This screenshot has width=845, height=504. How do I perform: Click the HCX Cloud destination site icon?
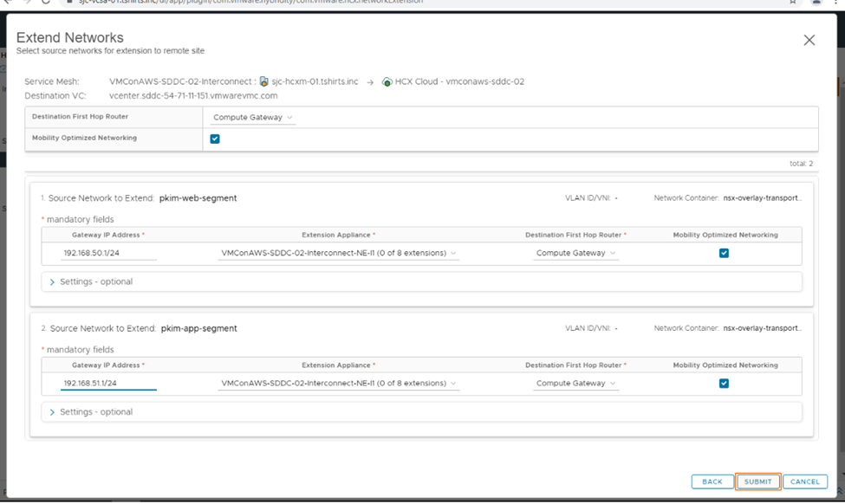pyautogui.click(x=387, y=82)
